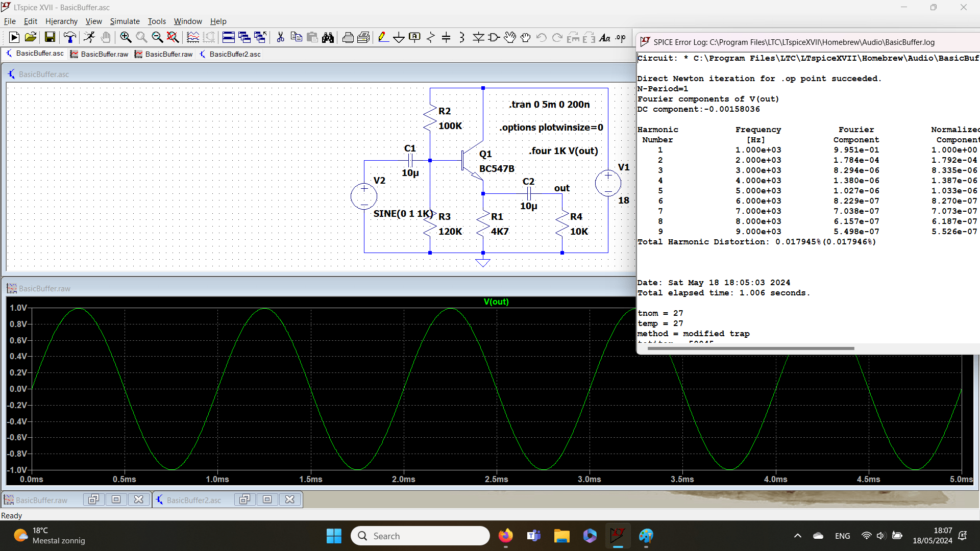
Task: Open the Windows Start menu
Action: tap(334, 536)
